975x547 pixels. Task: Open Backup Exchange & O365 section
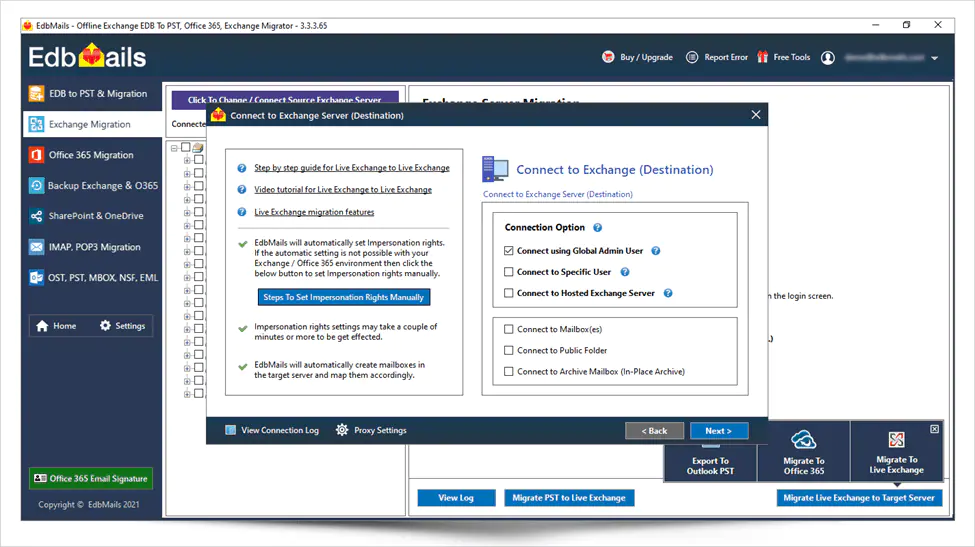coord(91,185)
